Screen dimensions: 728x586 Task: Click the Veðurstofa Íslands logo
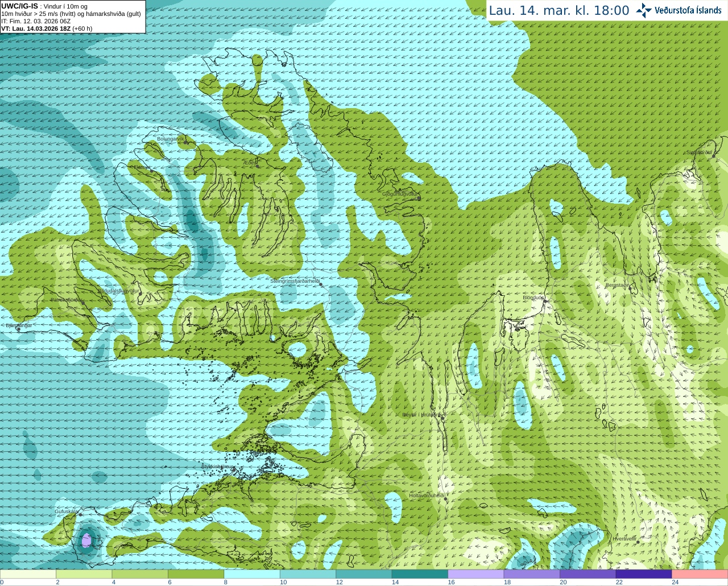[679, 10]
